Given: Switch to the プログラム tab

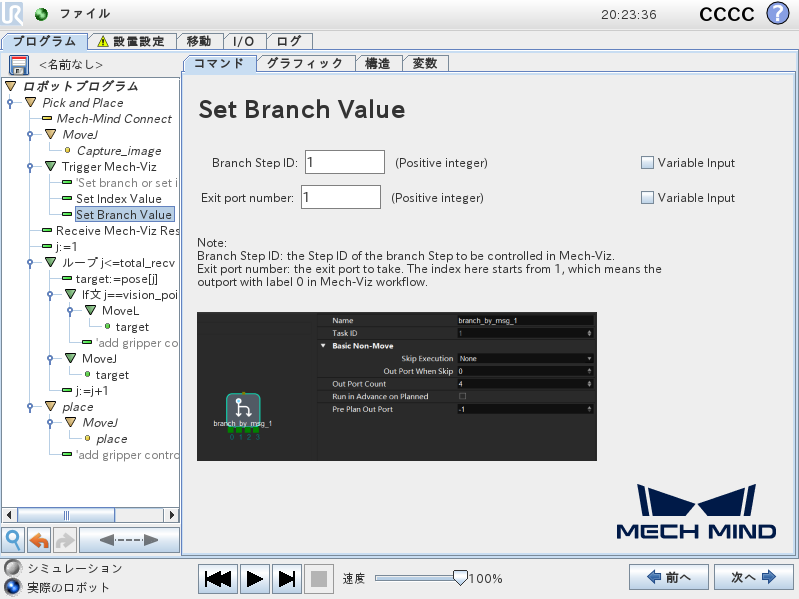Looking at the screenshot, I should point(44,41).
